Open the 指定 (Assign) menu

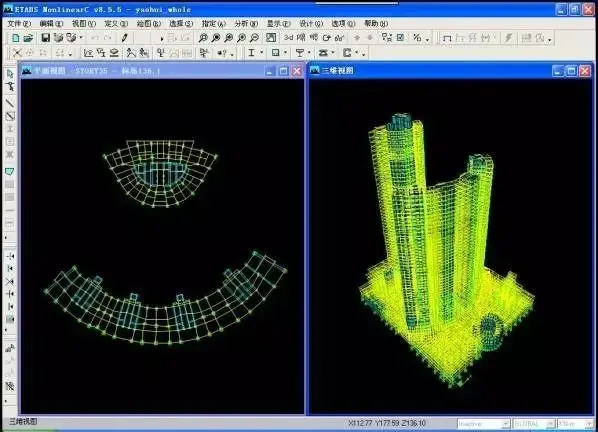tap(214, 23)
